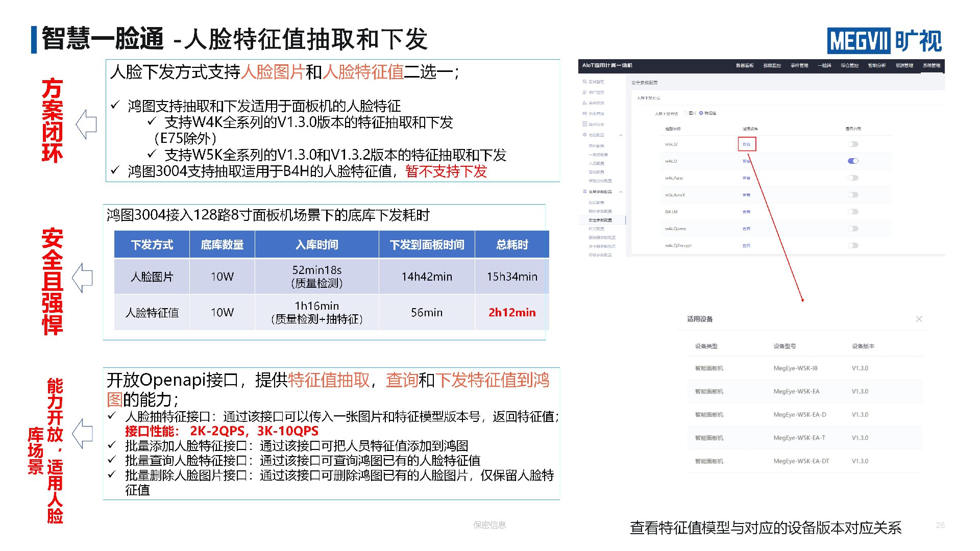Enable the w4k.Queen model toggle
Viewport: 980px width, 551px height.
click(853, 229)
